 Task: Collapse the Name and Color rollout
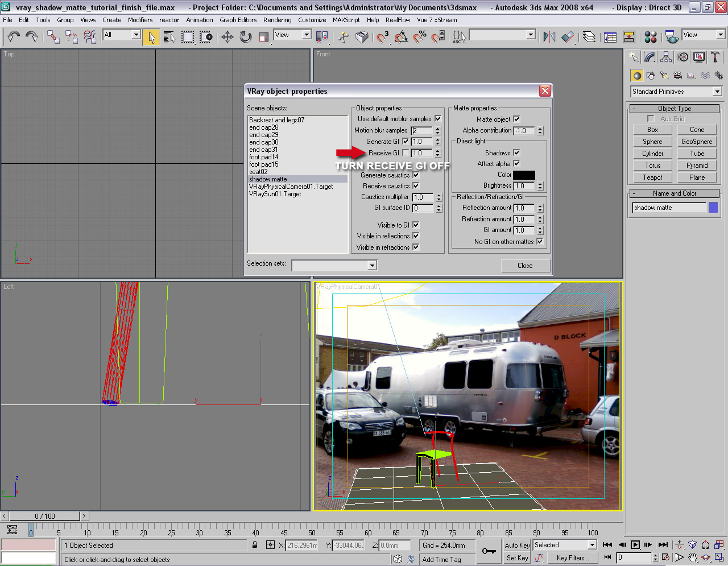[x=675, y=193]
